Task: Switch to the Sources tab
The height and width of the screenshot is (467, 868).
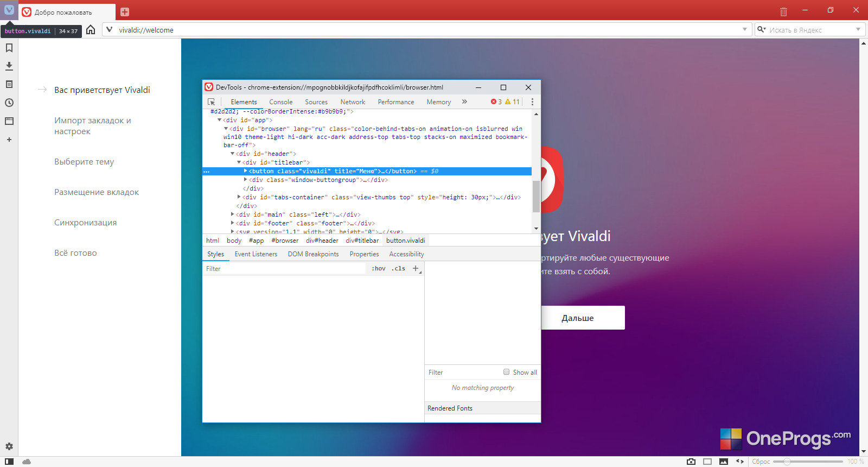Action: tap(316, 102)
